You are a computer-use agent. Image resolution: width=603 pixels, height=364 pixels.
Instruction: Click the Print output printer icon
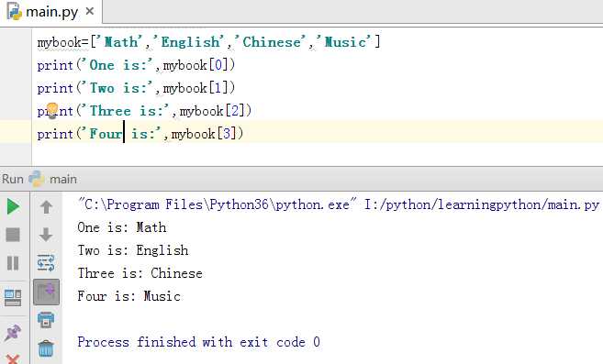[x=46, y=320]
